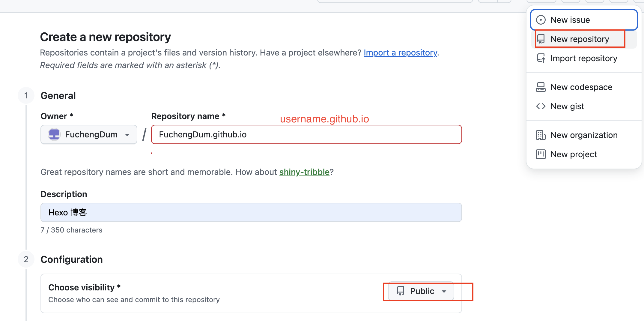The width and height of the screenshot is (644, 321).
Task: Open the Owner dropdown for FuchengDum
Action: click(89, 134)
